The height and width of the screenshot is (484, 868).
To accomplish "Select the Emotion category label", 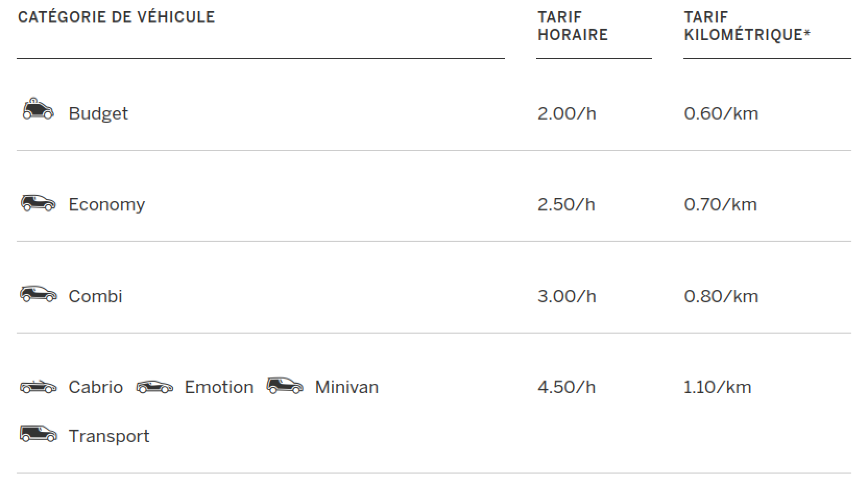I will pos(219,387).
